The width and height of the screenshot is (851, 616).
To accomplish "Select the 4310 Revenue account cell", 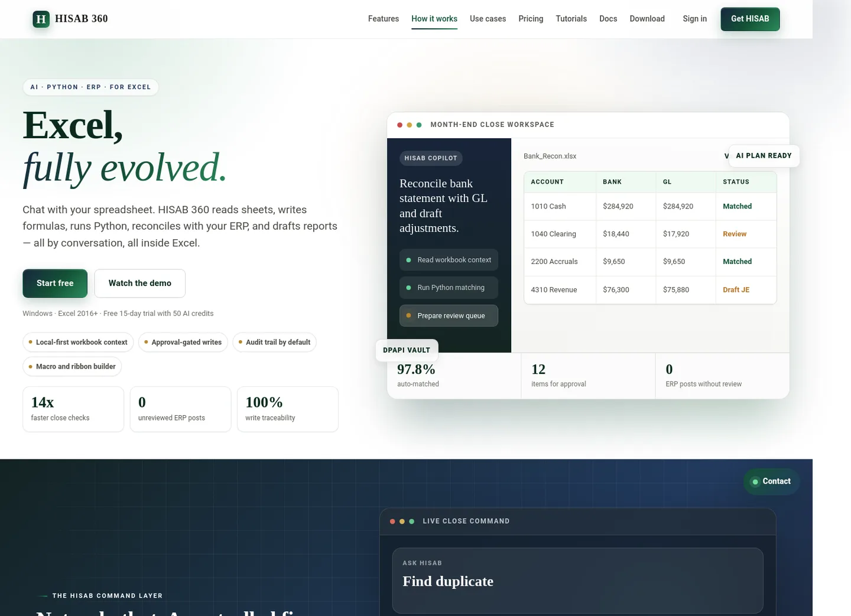I will coord(560,290).
